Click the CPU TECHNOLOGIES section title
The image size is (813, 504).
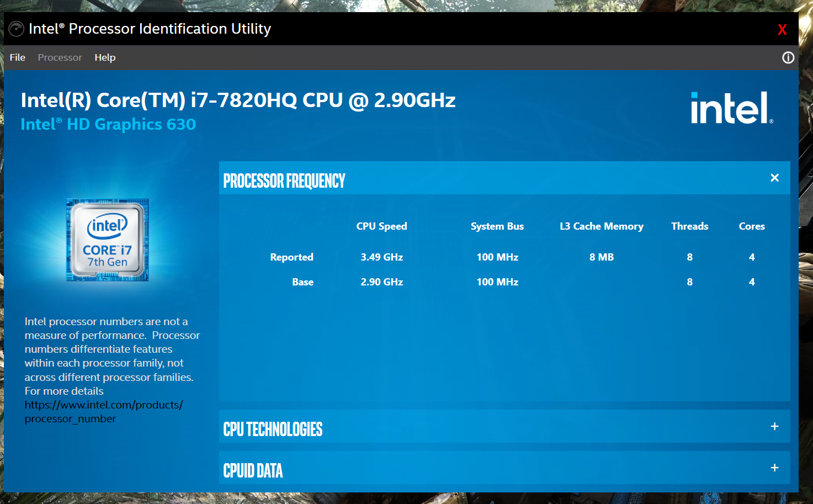(273, 429)
